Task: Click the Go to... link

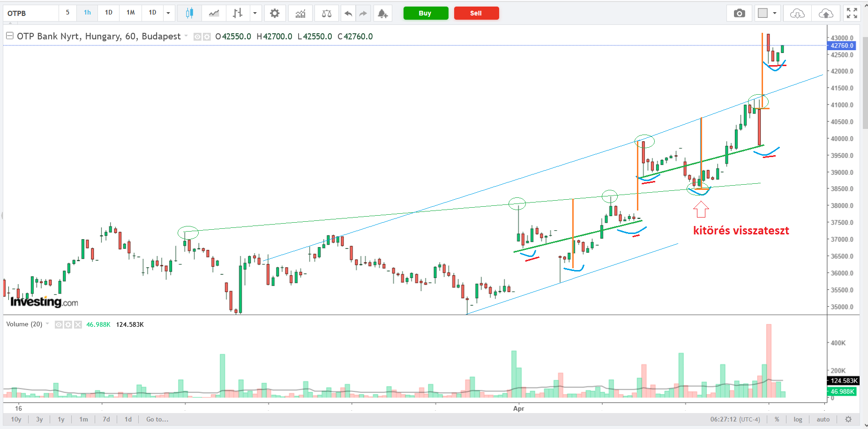Action: coord(157,419)
